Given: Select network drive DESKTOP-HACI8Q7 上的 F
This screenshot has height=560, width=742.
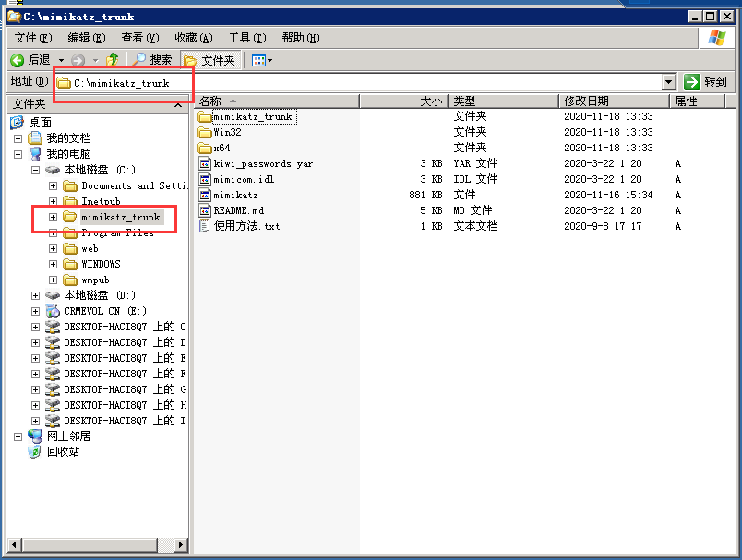Looking at the screenshot, I should (x=115, y=374).
